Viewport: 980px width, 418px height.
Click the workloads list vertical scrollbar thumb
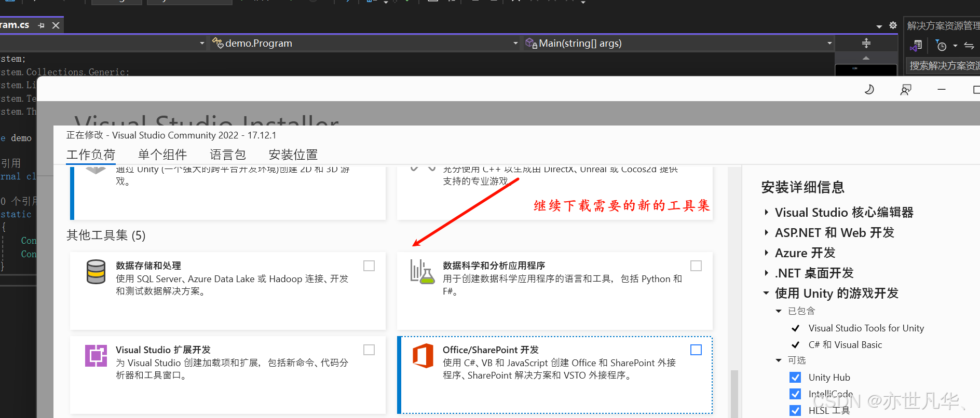pyautogui.click(x=734, y=394)
